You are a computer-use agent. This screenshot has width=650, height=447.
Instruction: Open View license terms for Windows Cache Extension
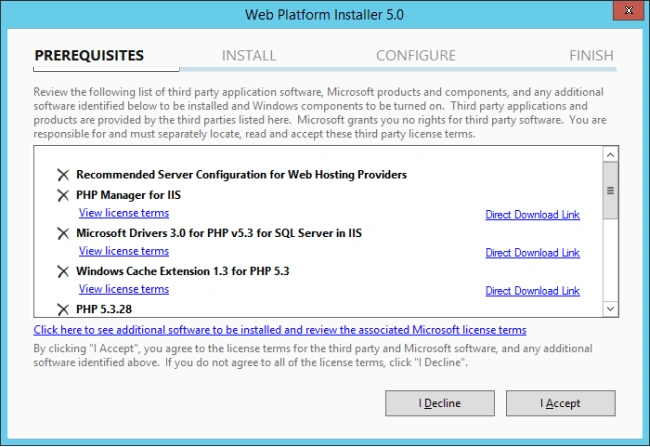pyautogui.click(x=124, y=289)
